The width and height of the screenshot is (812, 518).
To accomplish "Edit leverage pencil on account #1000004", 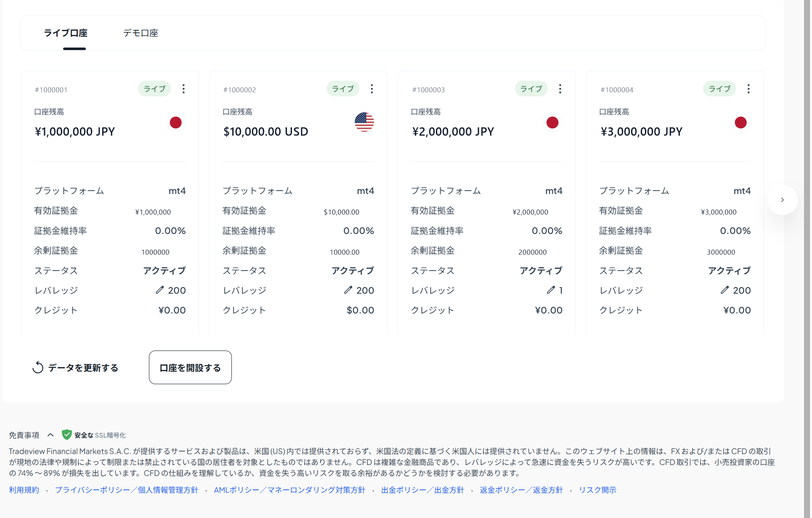I will point(724,290).
